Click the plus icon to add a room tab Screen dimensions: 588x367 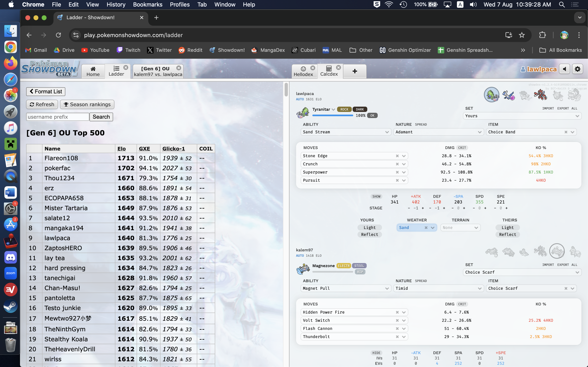(354, 71)
